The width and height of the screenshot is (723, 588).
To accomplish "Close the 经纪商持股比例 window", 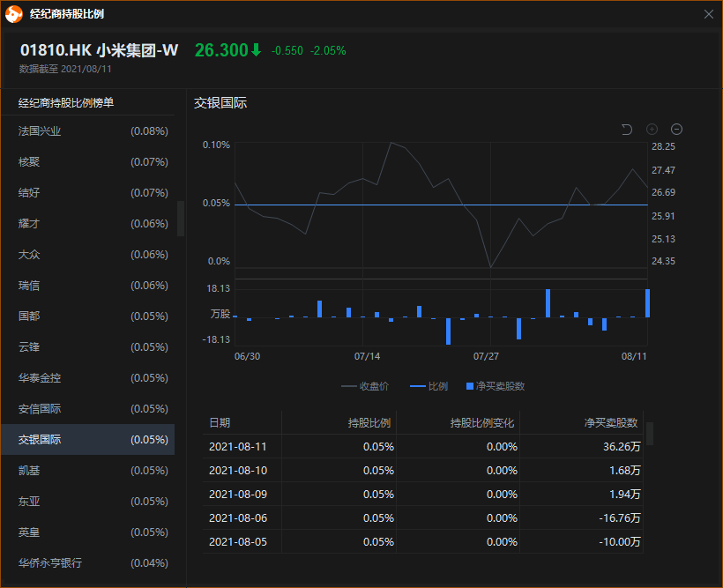I will [709, 14].
